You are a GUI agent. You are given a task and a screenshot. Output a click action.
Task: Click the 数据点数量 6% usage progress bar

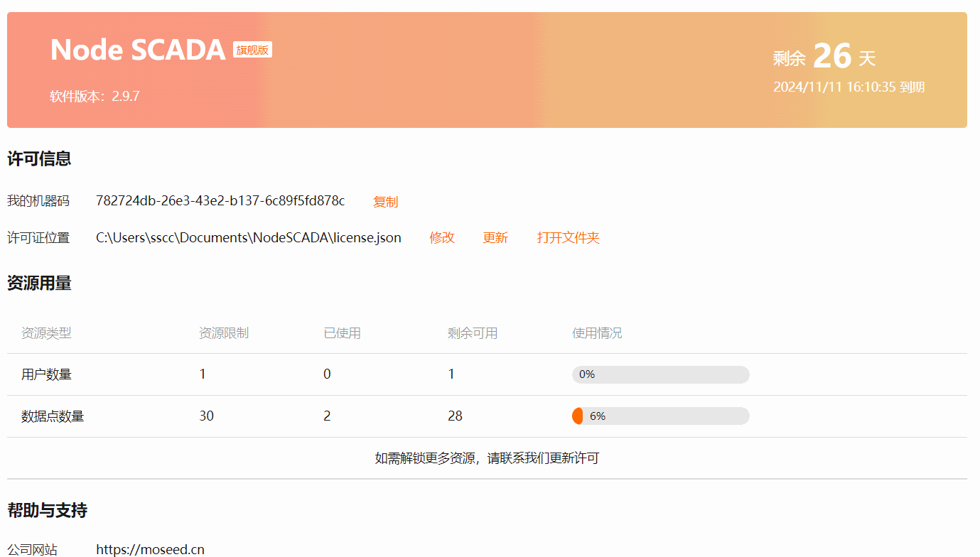pyautogui.click(x=660, y=416)
